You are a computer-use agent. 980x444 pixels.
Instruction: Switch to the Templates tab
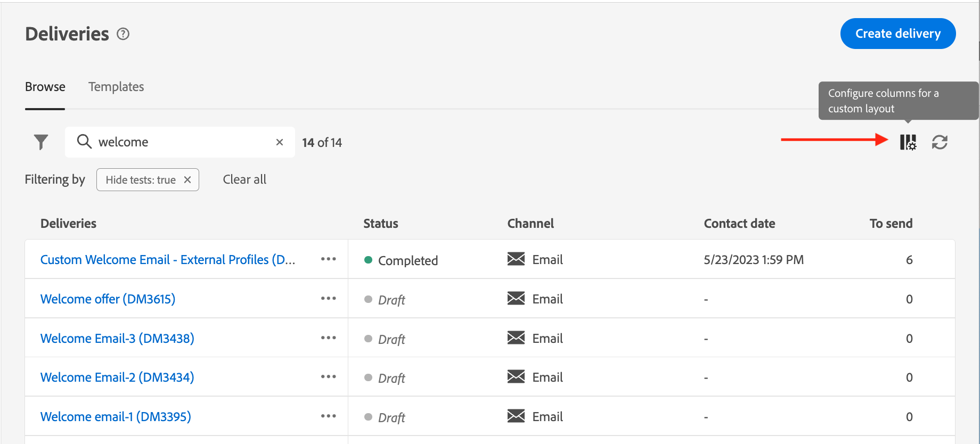tap(116, 87)
